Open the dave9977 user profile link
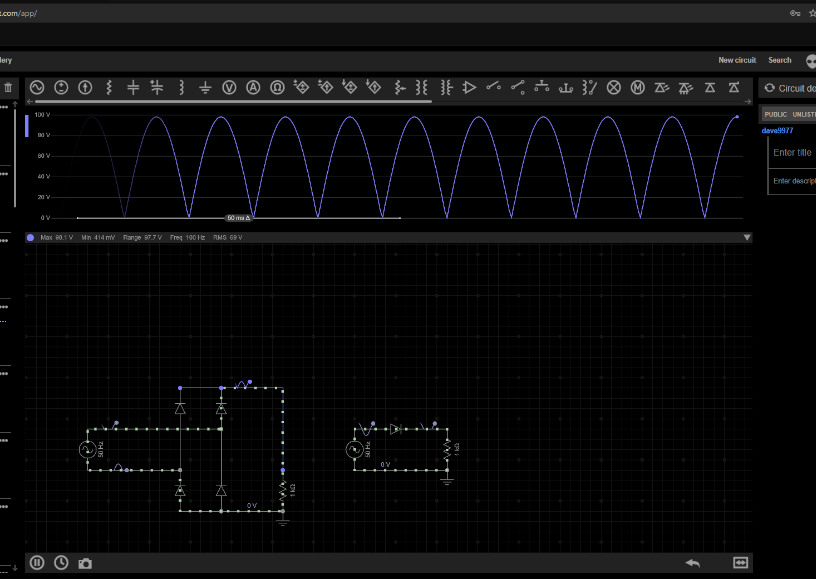The height and width of the screenshot is (582, 816). [777, 130]
